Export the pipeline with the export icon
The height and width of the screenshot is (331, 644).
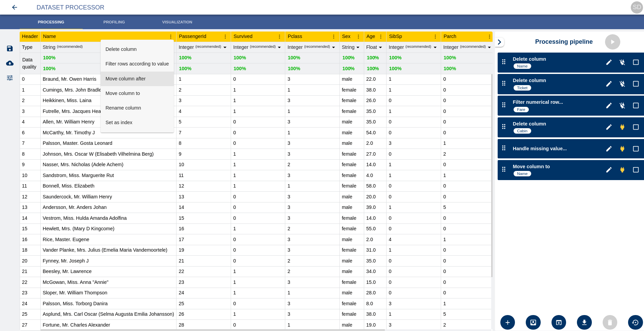559,322
